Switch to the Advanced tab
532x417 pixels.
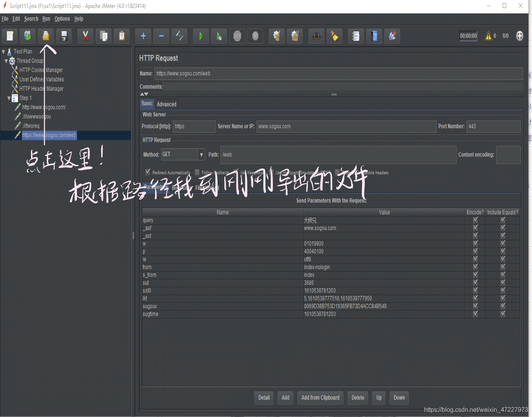166,104
